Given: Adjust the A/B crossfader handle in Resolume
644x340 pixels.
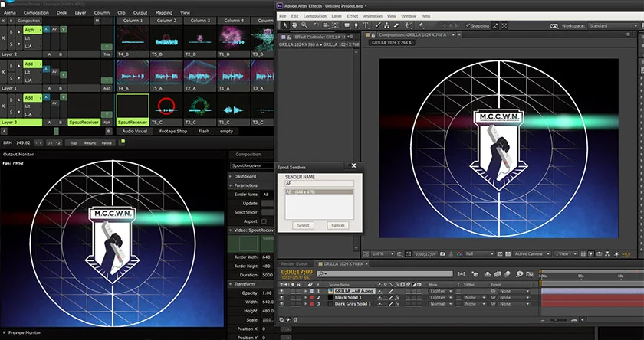Looking at the screenshot, I should 56,131.
